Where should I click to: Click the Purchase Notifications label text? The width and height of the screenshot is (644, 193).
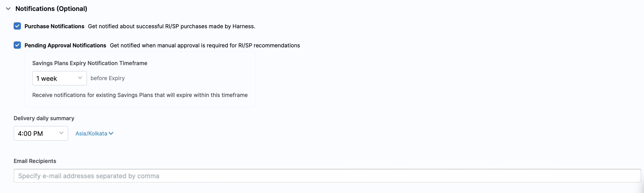click(x=54, y=26)
